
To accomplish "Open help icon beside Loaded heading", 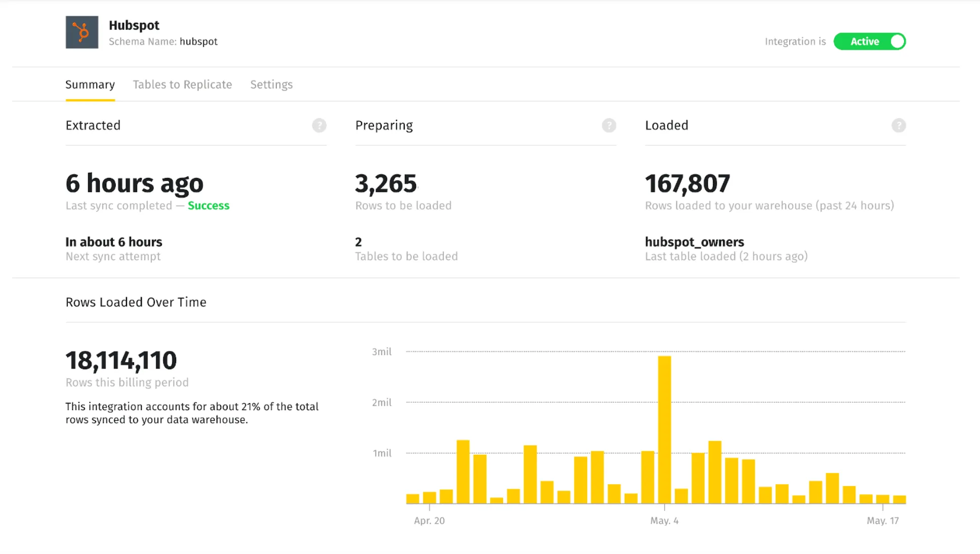I will click(898, 126).
